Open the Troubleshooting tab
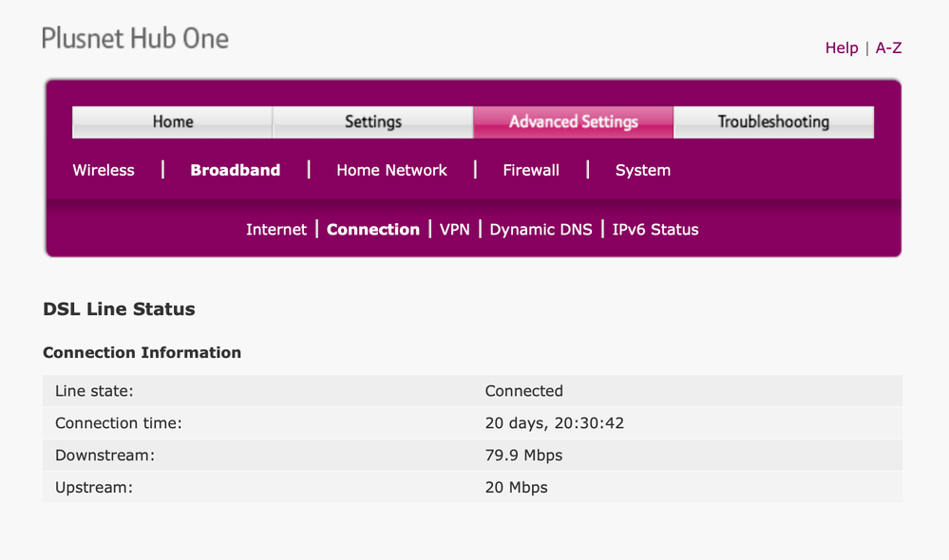The image size is (949, 560). coord(772,121)
